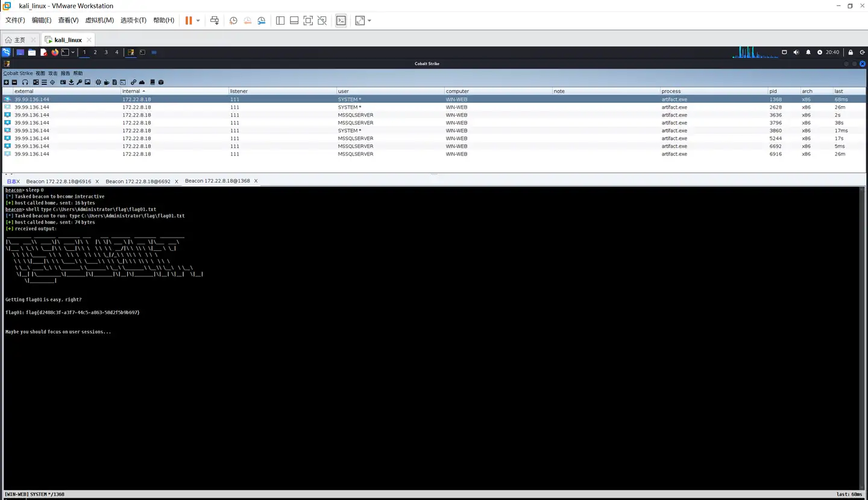Launch Firefox from the Kali panel
Image resolution: width=868 pixels, height=500 pixels.
click(x=55, y=52)
